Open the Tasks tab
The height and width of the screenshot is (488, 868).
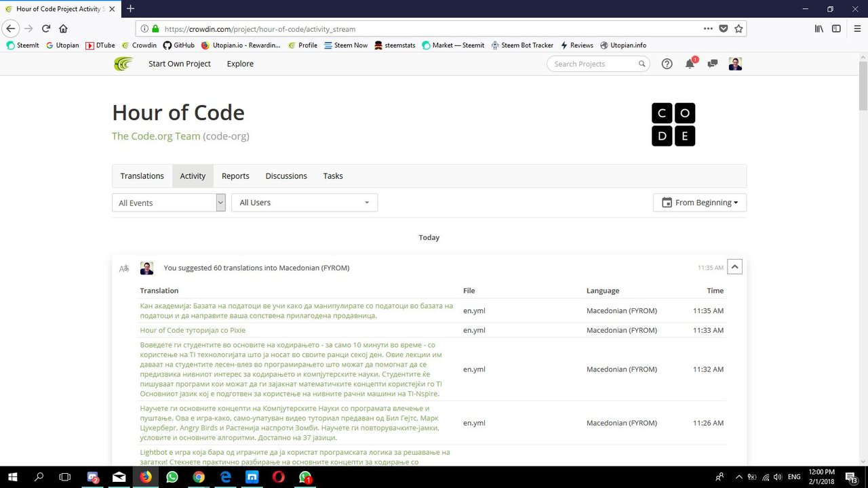coord(333,176)
